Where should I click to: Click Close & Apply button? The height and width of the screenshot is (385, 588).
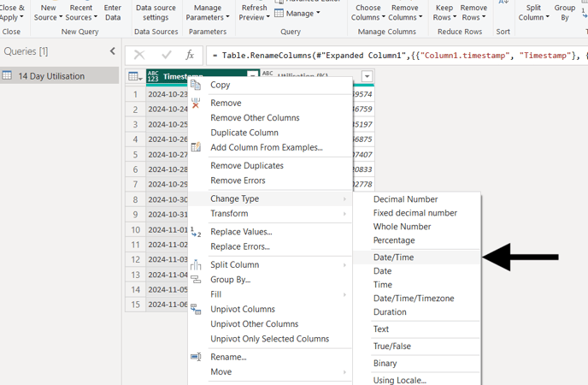[11, 12]
